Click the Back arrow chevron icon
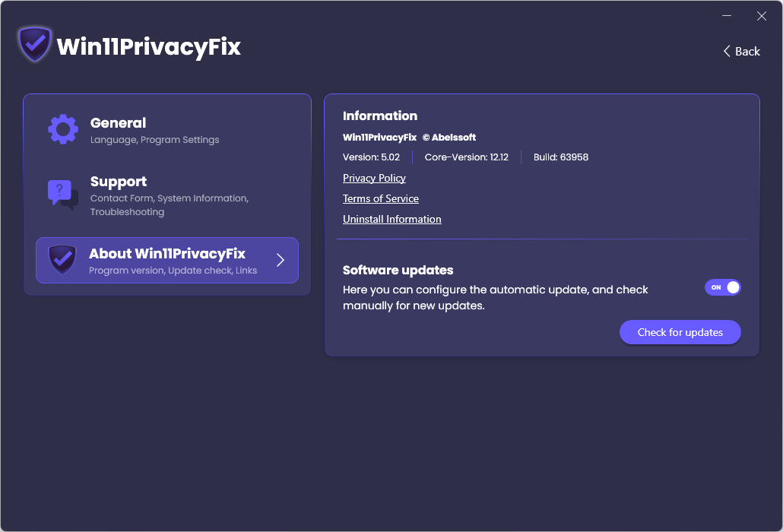The height and width of the screenshot is (532, 783). 727,52
